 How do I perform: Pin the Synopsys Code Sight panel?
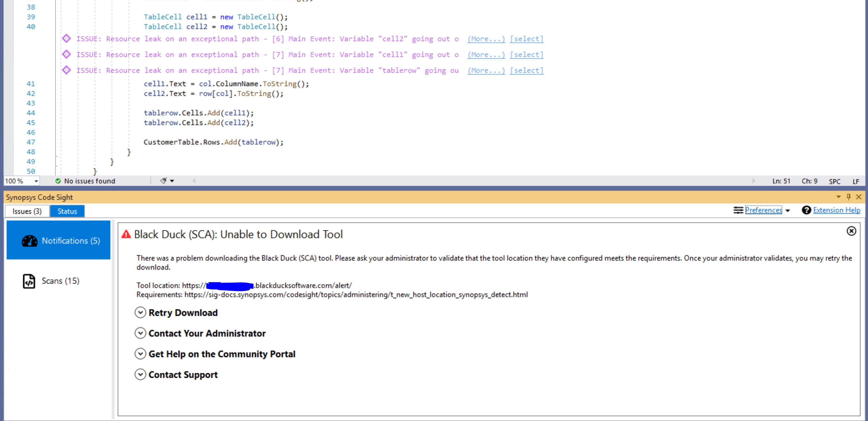tap(848, 197)
